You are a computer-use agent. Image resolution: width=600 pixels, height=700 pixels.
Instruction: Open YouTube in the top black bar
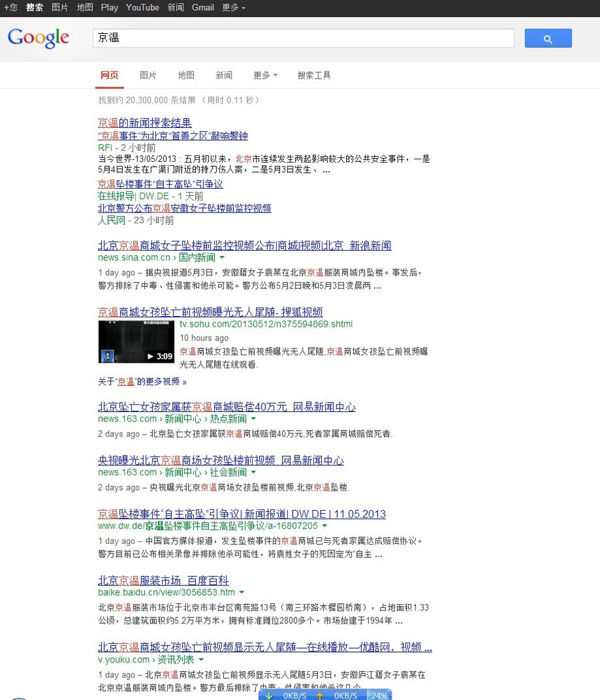(x=143, y=7)
